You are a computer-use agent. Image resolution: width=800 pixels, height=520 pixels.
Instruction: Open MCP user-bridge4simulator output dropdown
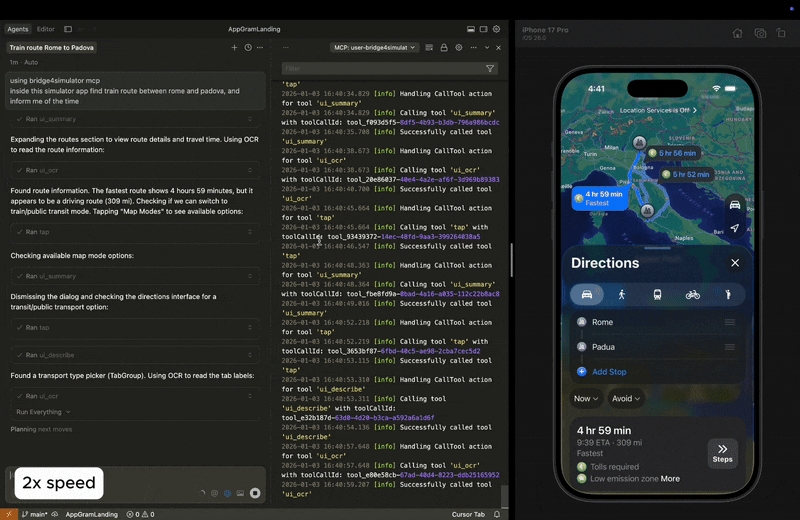click(x=374, y=47)
